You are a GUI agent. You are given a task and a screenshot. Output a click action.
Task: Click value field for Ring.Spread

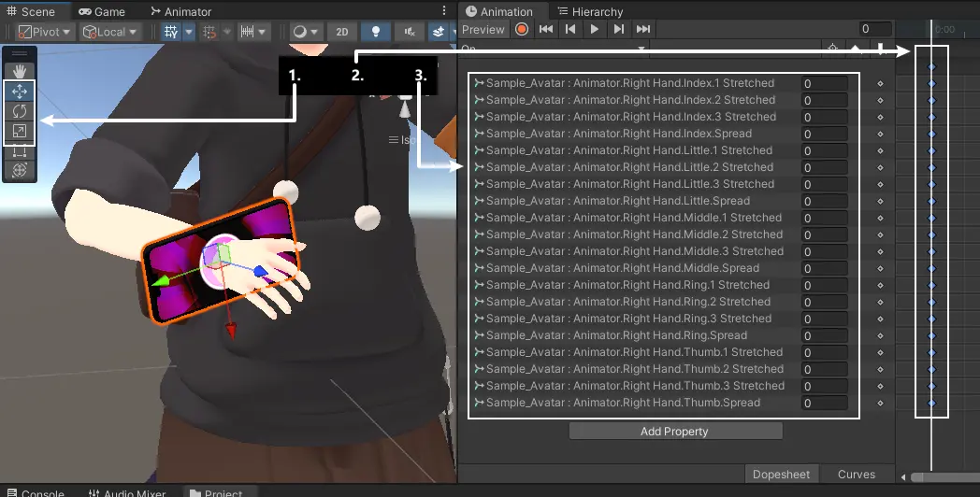825,336
